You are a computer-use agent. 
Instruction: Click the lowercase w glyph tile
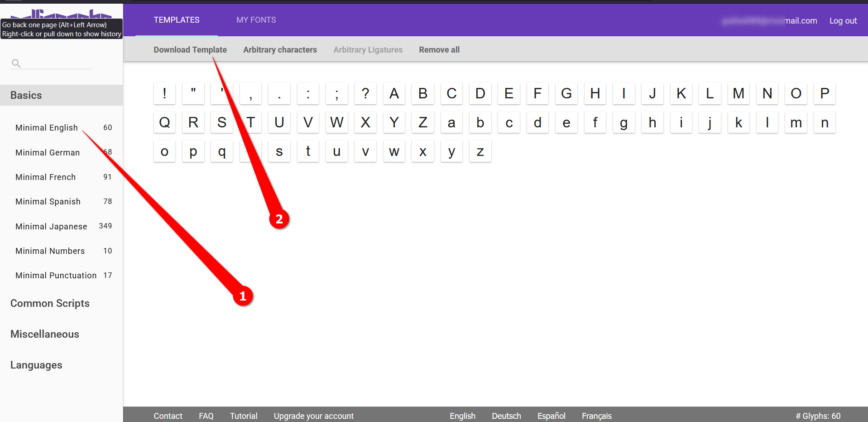pos(394,151)
